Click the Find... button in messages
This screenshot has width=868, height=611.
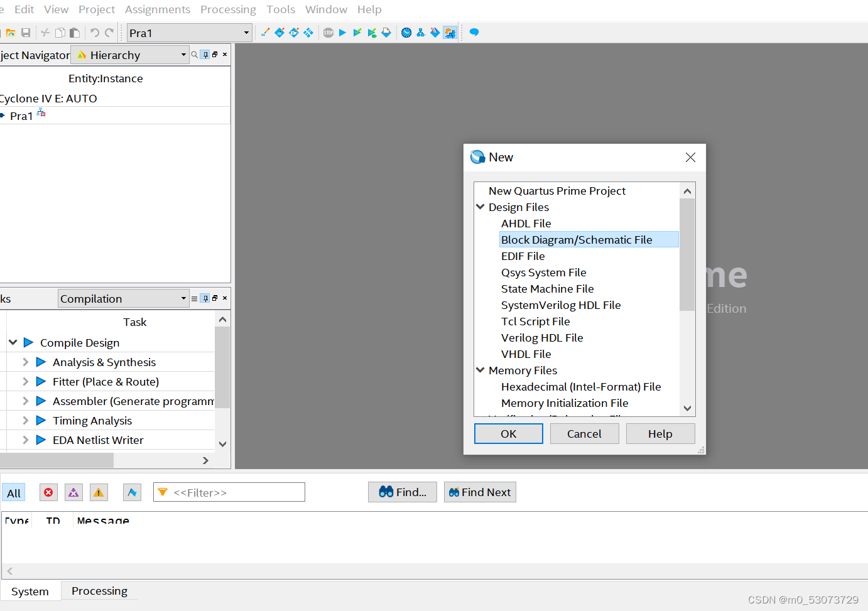pos(403,492)
